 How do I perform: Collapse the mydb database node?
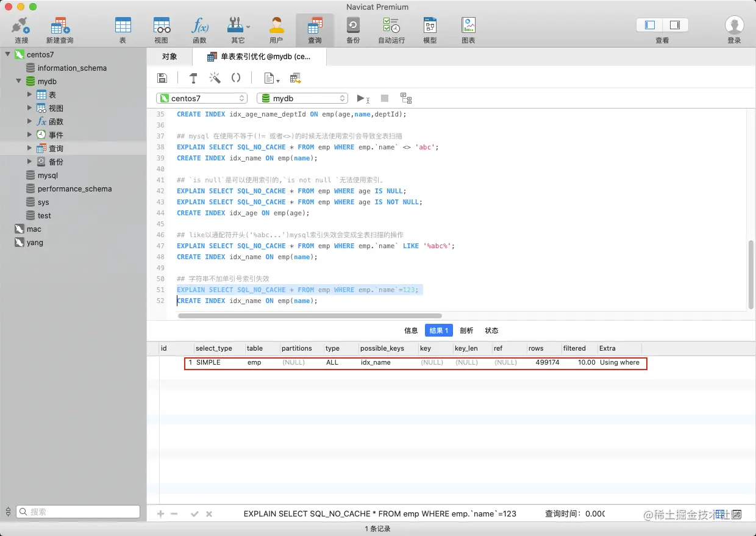point(19,81)
